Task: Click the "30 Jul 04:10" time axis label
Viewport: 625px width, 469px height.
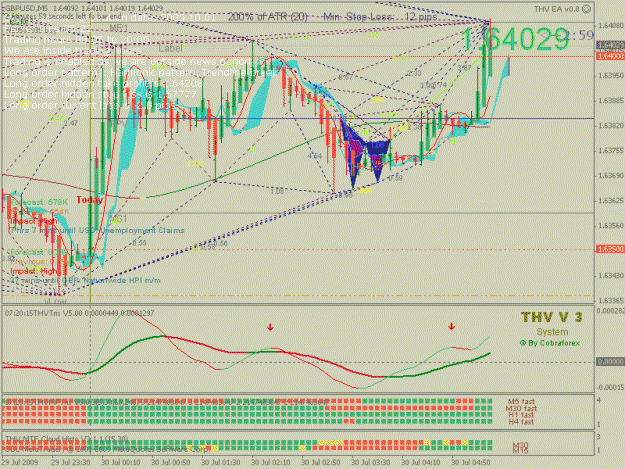Action: click(x=421, y=463)
